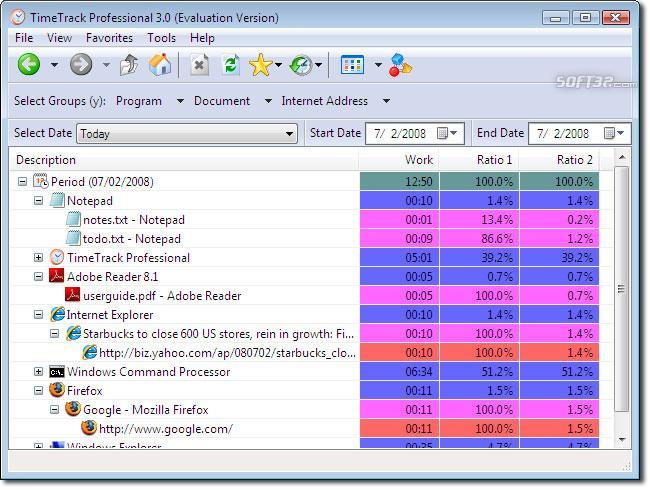
Task: Collapse the Notepad tree node
Action: tap(39, 201)
